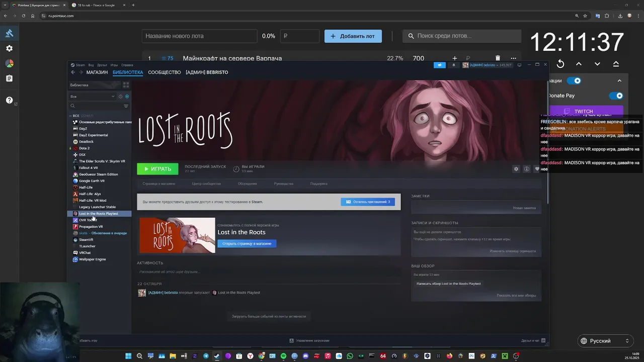Click the eject-style timer icon under the clock

616,64
